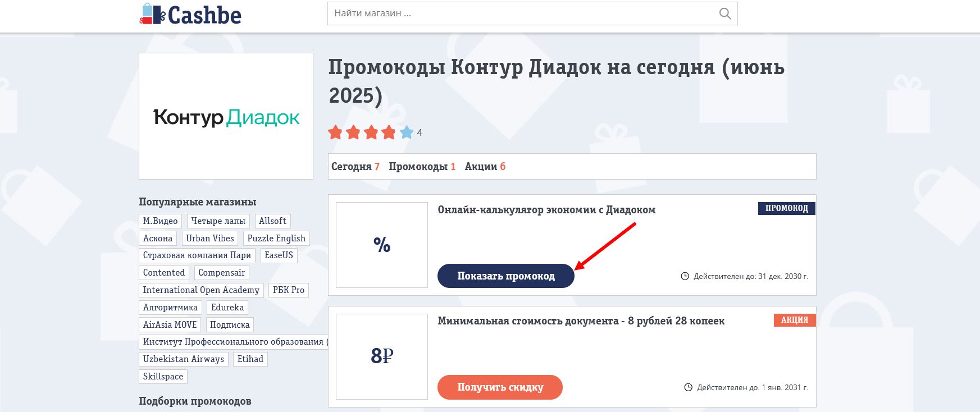This screenshot has height=412, width=980.
Task: Click the АКЦИЯ badge
Action: 795,320
